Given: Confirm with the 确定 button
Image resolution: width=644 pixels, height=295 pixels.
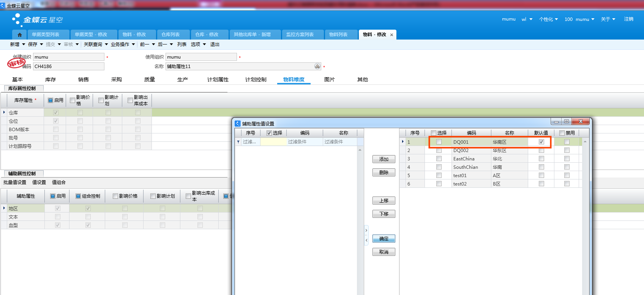Looking at the screenshot, I should tap(384, 239).
